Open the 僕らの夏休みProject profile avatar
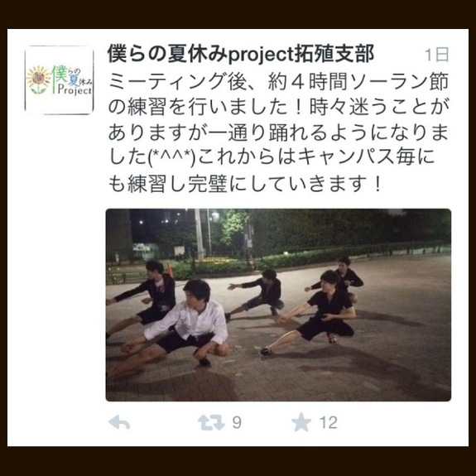 tap(60, 80)
